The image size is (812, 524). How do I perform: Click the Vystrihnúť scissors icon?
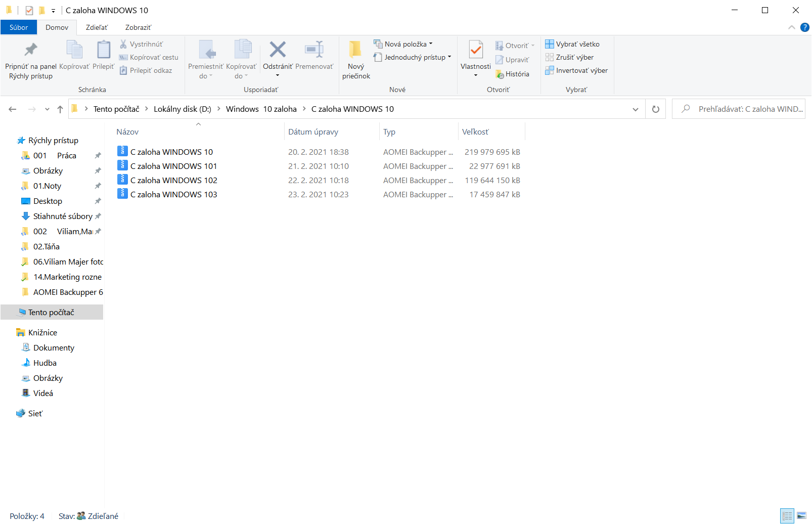(123, 44)
